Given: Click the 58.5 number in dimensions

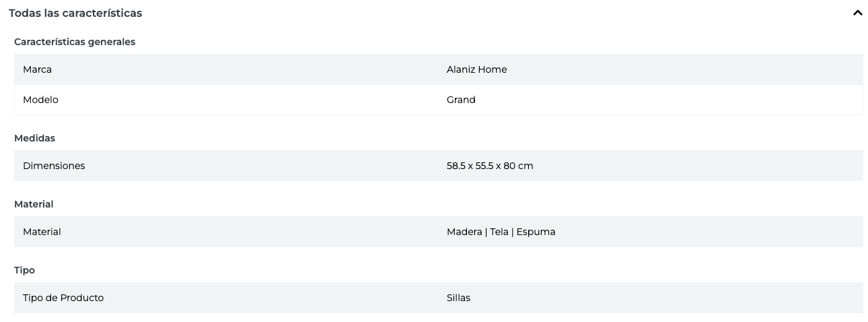Looking at the screenshot, I should pyautogui.click(x=456, y=166).
